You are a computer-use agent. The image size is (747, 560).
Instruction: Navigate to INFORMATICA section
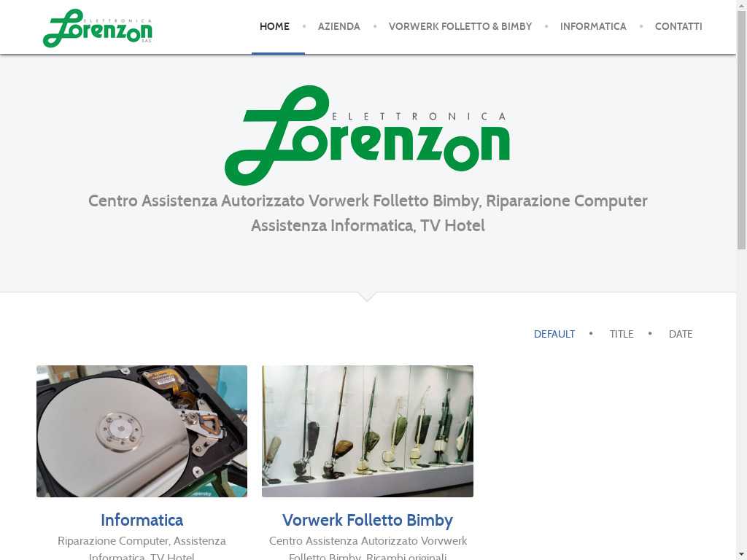pos(593,27)
